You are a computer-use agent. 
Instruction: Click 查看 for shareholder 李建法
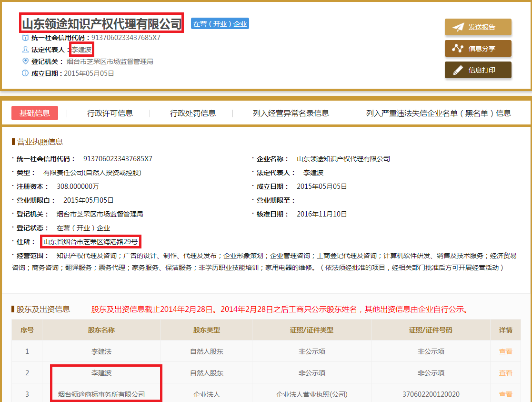(505, 351)
